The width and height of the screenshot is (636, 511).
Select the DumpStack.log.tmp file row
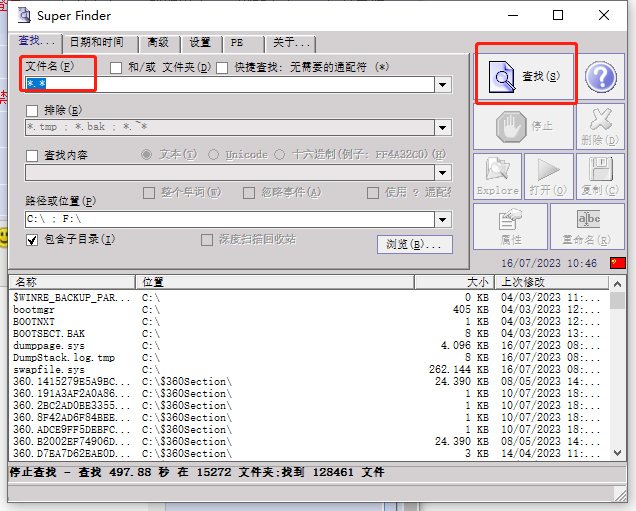[308, 358]
